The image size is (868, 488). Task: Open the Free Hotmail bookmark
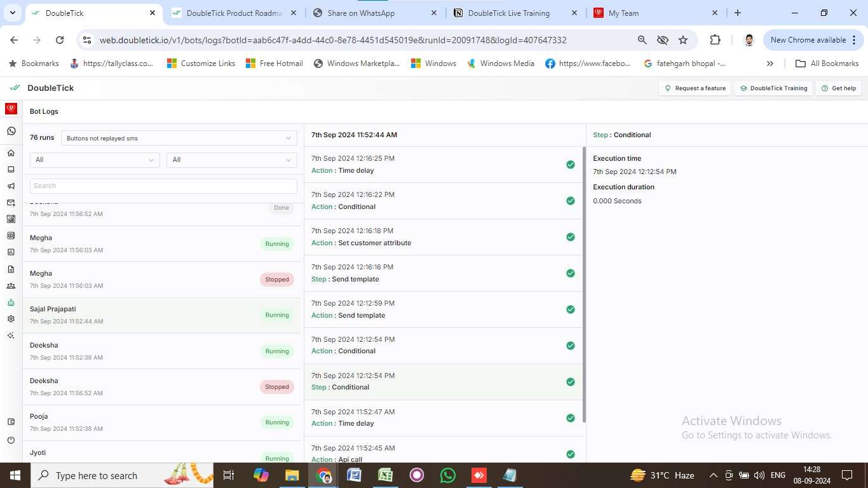tap(274, 64)
